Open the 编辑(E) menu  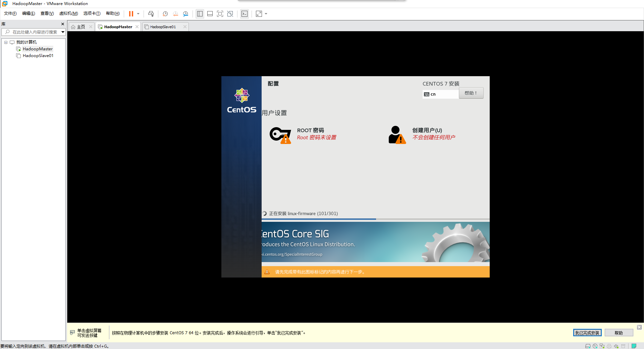point(29,13)
